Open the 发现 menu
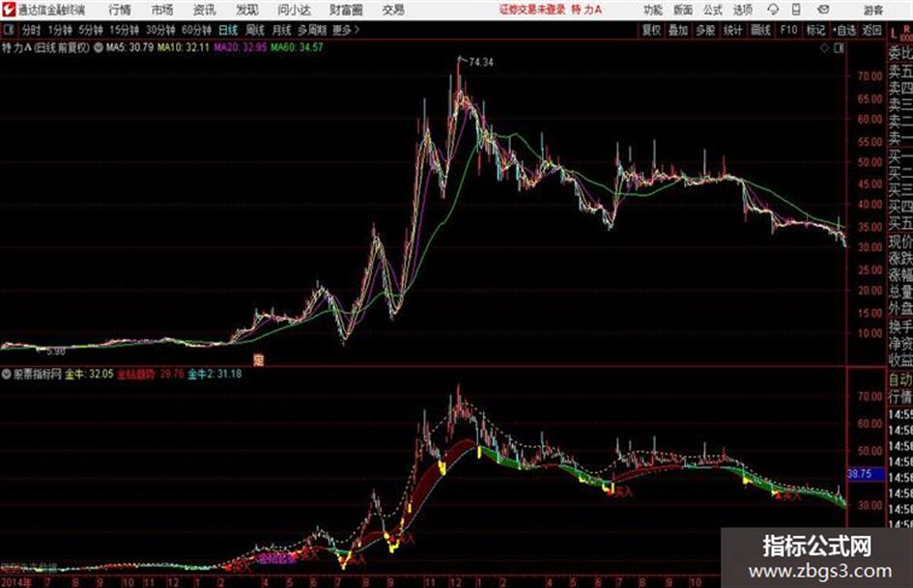Screen dimensions: 913x588 click(247, 10)
